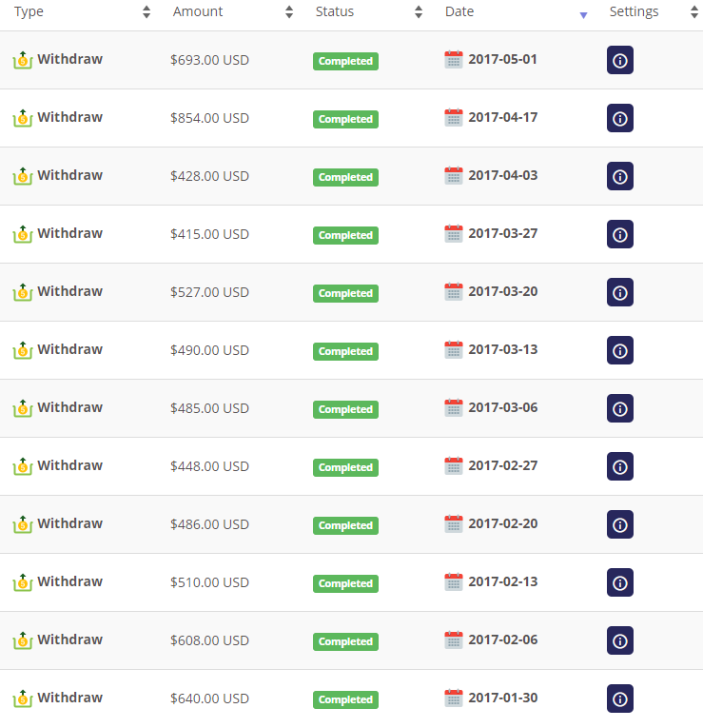Sort table by Type column arrows
Screen dimensions: 703x728
(146, 11)
